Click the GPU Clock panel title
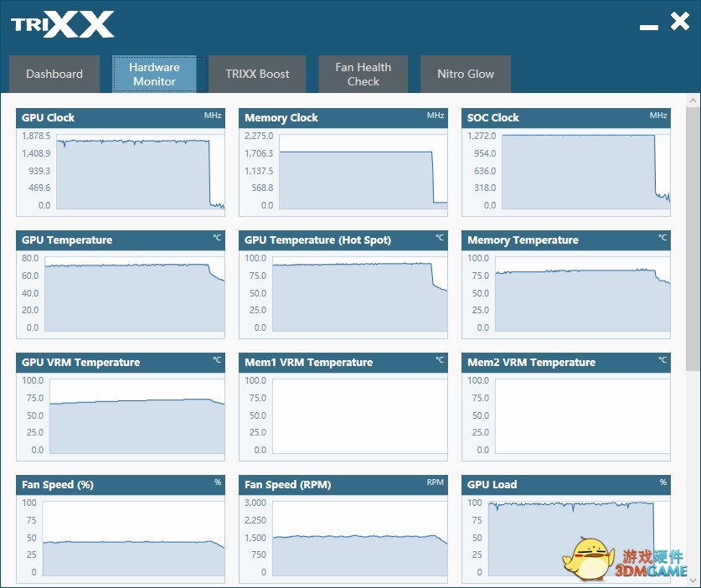The height and width of the screenshot is (588, 701). coord(49,117)
